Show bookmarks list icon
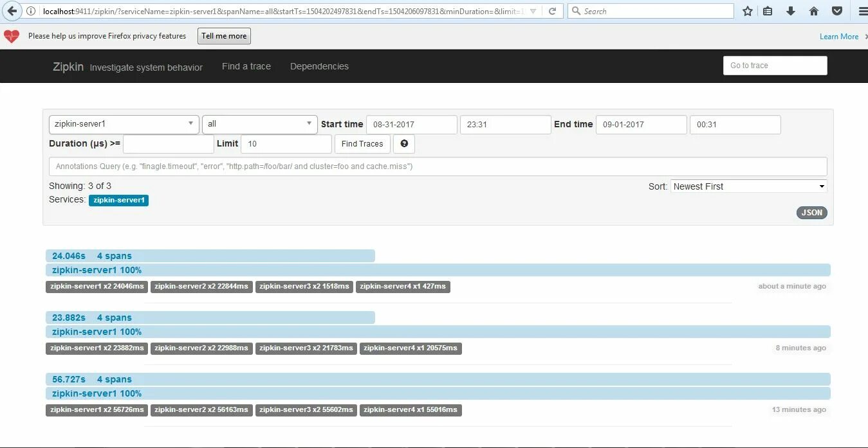The height and width of the screenshot is (448, 868). click(768, 11)
